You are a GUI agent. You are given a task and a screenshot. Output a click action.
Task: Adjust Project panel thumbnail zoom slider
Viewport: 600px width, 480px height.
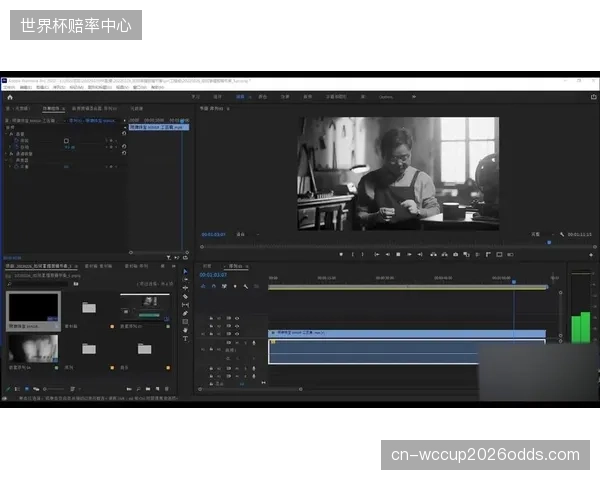[x=54, y=389]
